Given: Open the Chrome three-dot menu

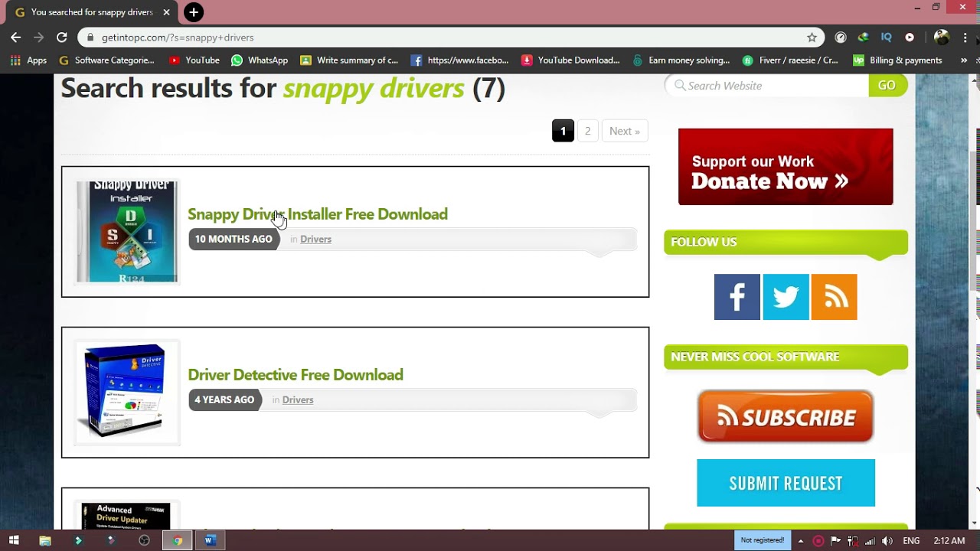Looking at the screenshot, I should point(965,37).
